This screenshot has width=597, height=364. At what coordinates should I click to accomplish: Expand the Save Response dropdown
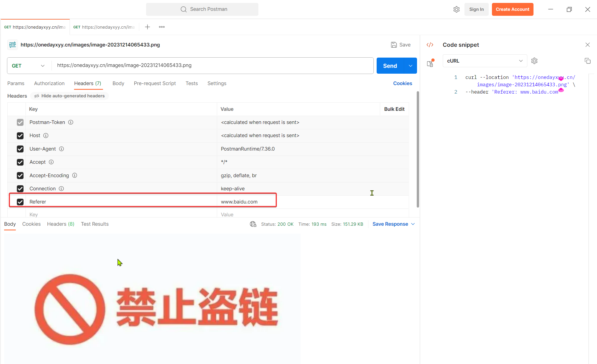(x=413, y=224)
